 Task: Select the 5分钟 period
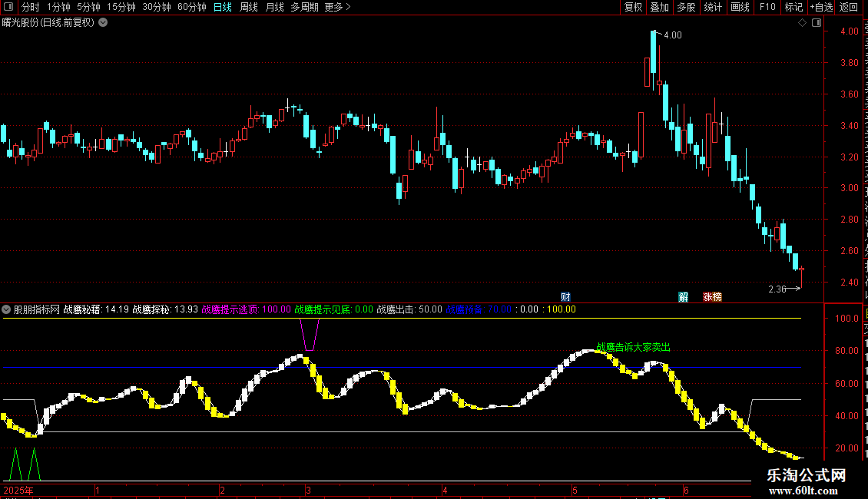pos(88,7)
